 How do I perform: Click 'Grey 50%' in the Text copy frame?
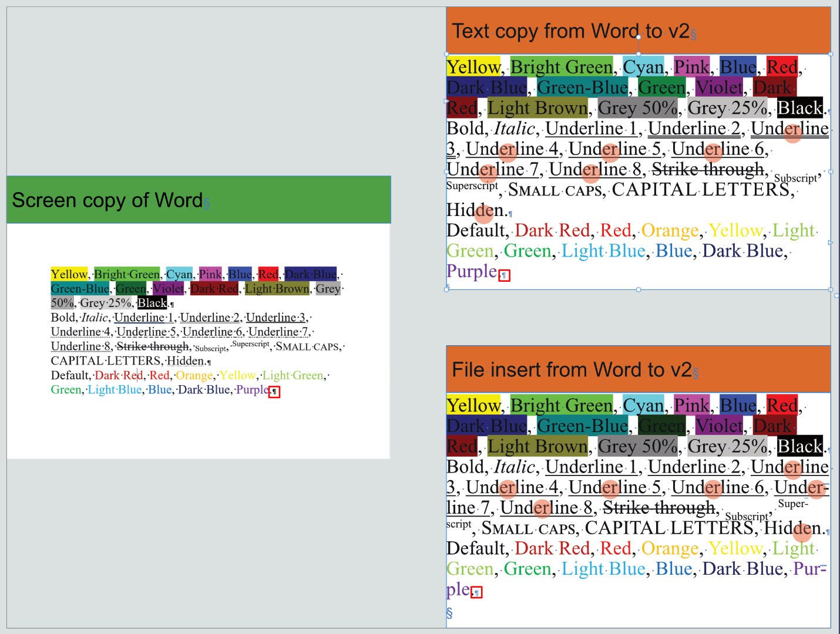(x=638, y=108)
